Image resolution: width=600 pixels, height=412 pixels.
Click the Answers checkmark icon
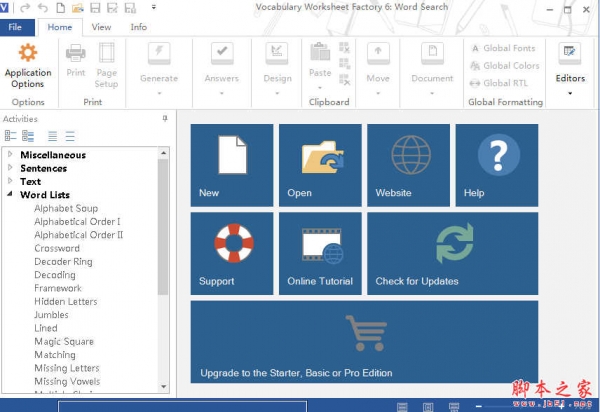(x=222, y=53)
